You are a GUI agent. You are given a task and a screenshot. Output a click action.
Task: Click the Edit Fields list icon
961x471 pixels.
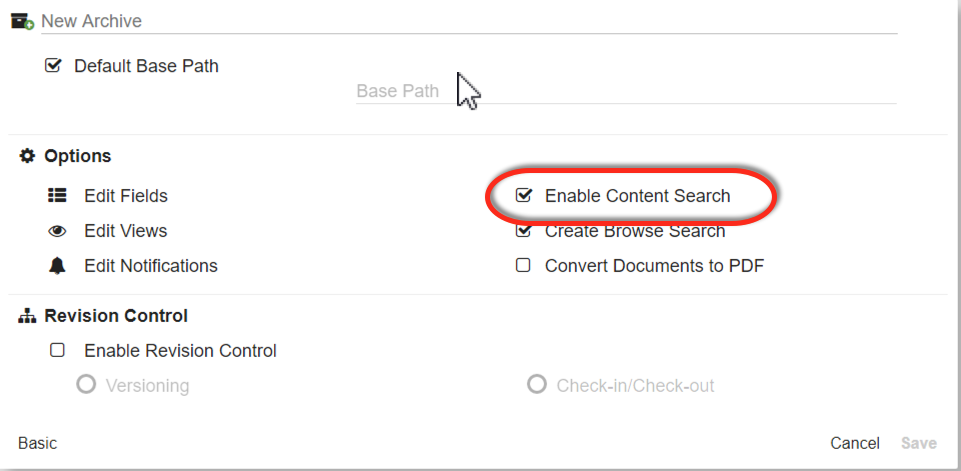click(x=57, y=196)
